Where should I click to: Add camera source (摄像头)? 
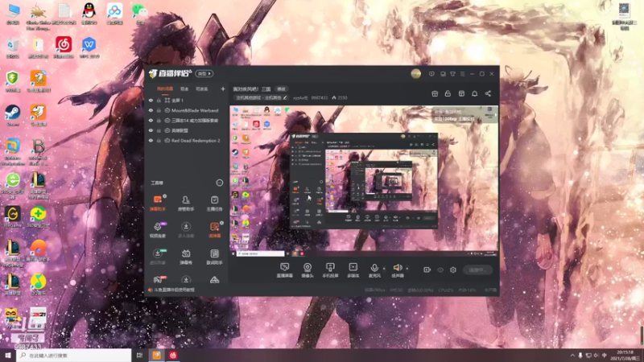pos(308,270)
